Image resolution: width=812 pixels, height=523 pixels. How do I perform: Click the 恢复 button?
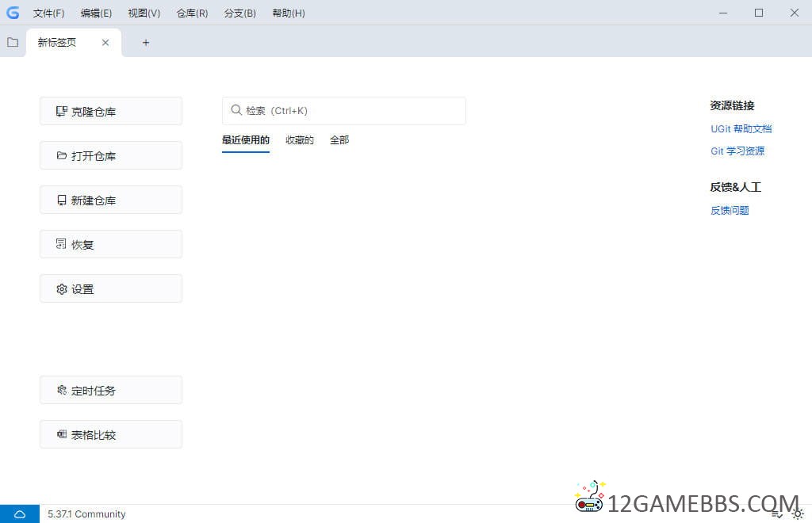pyautogui.click(x=111, y=244)
